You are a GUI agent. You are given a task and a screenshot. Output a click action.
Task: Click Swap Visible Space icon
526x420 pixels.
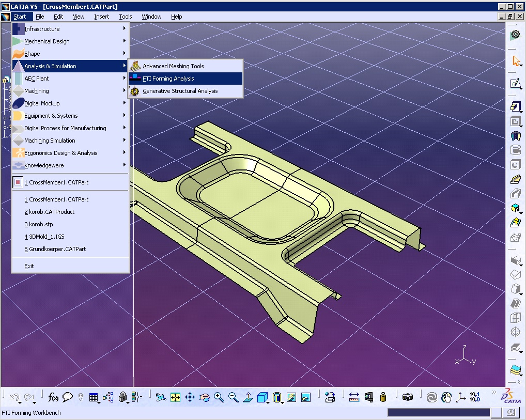(305, 397)
